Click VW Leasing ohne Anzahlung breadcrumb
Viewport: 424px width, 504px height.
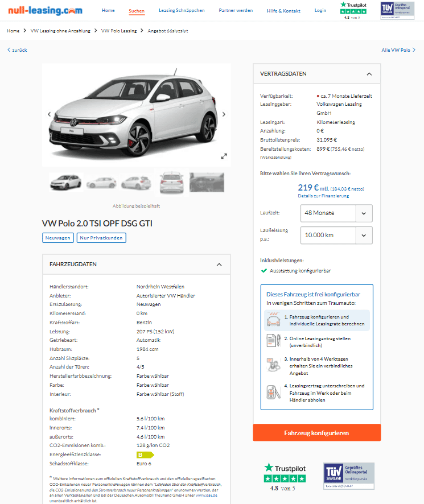60,31
